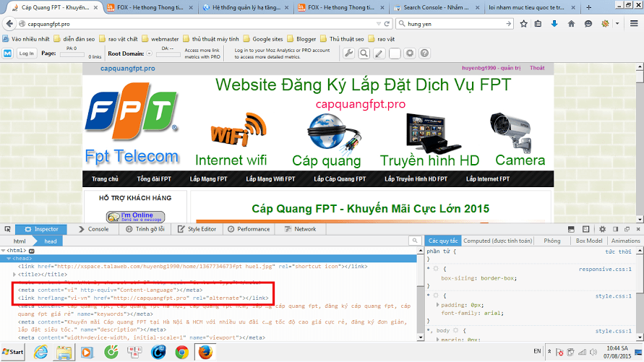Click the I'm Online chat button

(136, 216)
